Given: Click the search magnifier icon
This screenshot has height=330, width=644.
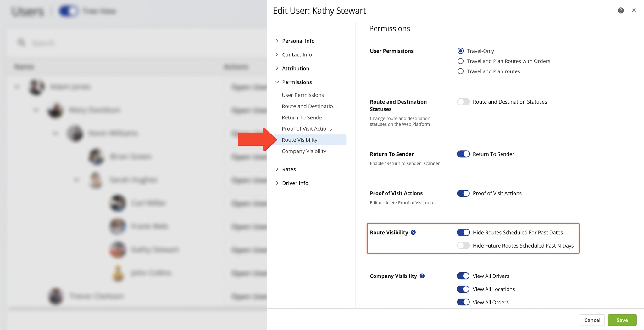Looking at the screenshot, I should coord(21,43).
